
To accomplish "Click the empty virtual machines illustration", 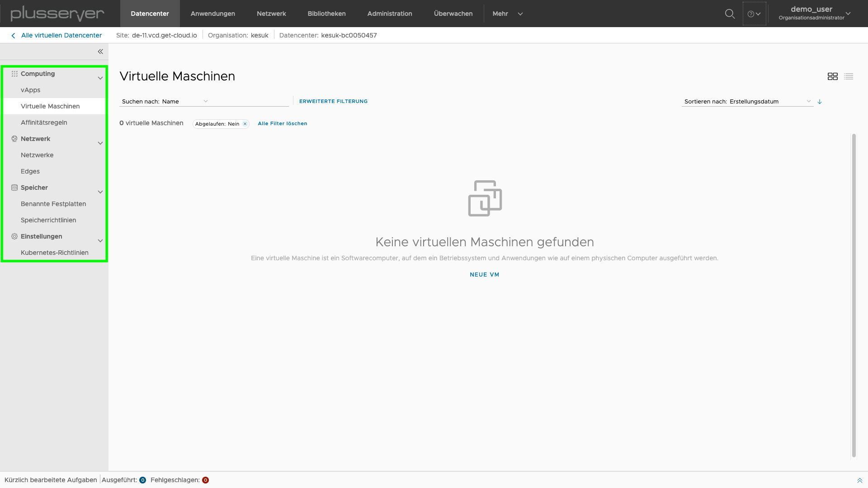I will click(x=485, y=198).
